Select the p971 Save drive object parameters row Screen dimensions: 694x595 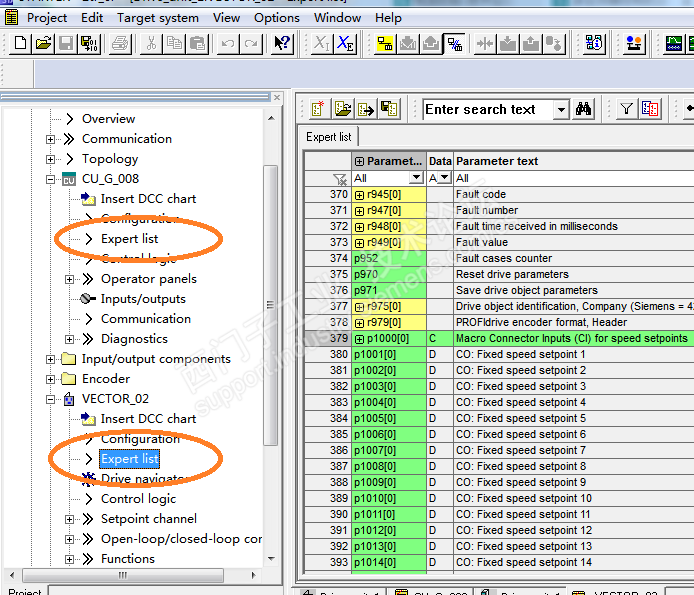pos(499,290)
